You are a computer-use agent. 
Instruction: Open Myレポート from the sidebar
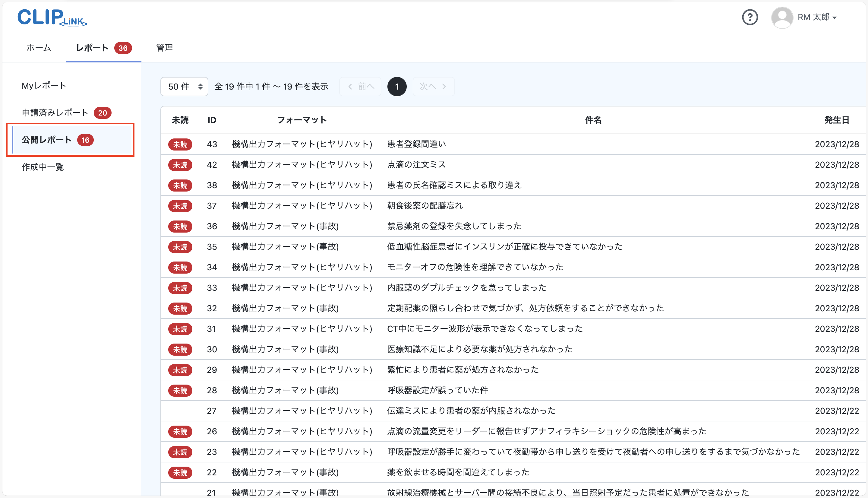point(43,85)
